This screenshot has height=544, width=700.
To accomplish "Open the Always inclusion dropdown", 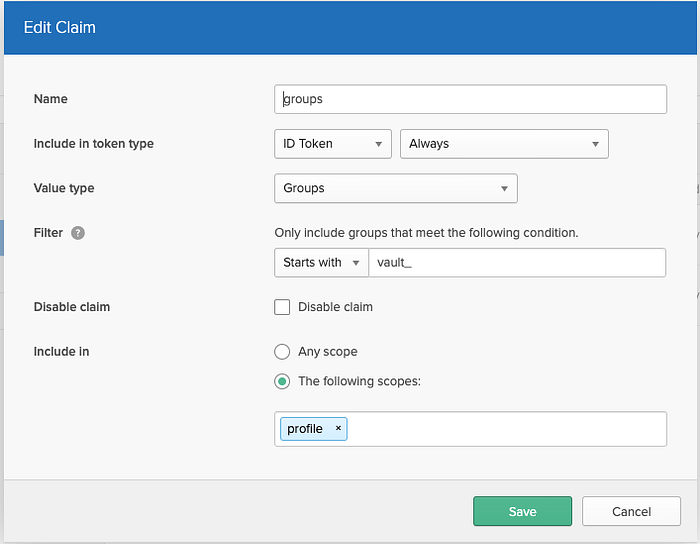I will [504, 144].
